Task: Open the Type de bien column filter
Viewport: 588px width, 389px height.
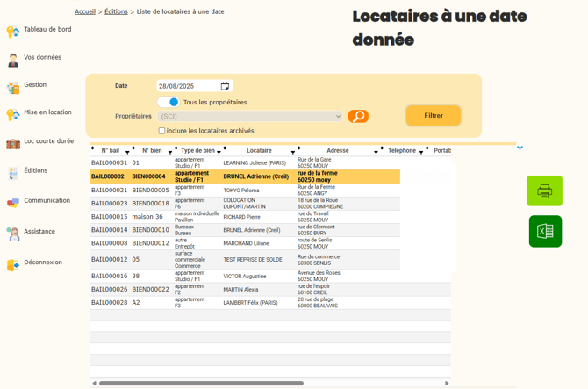Action: pyautogui.click(x=219, y=153)
